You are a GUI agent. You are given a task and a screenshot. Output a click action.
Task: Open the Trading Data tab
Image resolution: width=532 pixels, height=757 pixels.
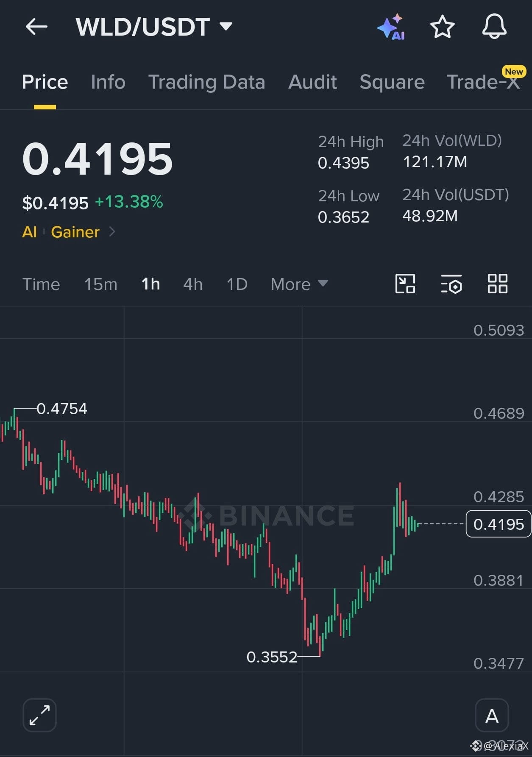[206, 82]
